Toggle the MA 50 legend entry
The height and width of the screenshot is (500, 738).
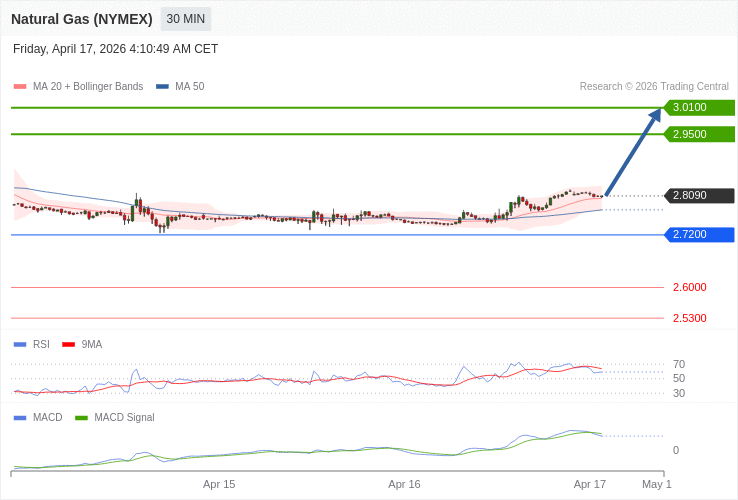coord(180,87)
